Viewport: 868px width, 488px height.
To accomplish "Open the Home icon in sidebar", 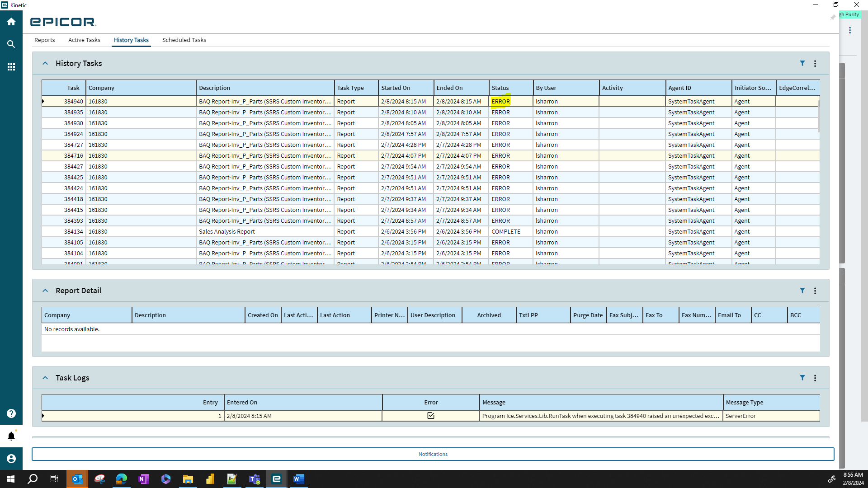I will pyautogui.click(x=11, y=22).
